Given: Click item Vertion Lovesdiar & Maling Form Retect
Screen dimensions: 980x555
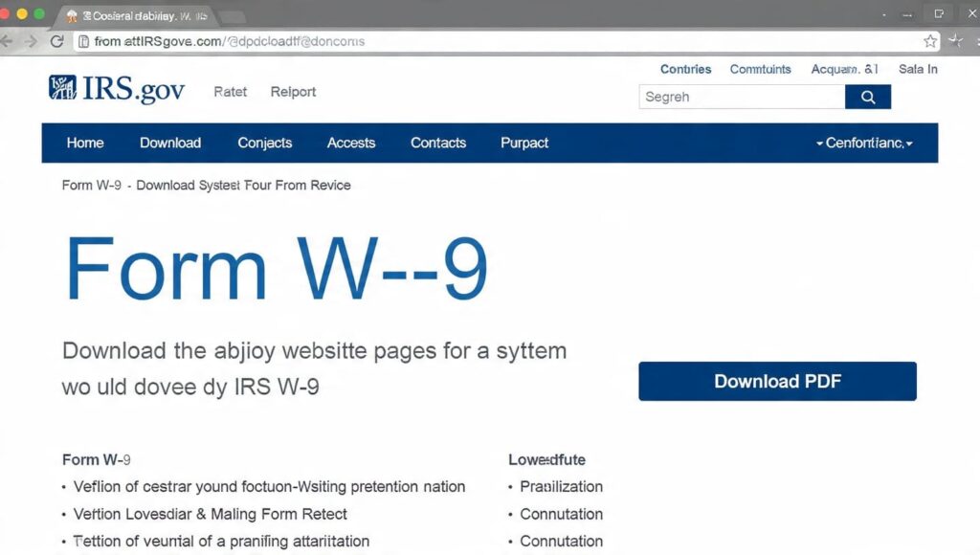Looking at the screenshot, I should pyautogui.click(x=210, y=515).
